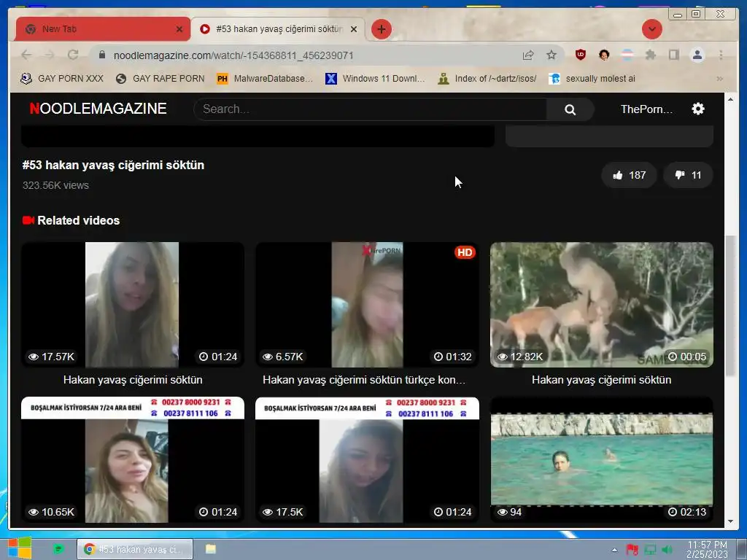Open related video with 17.57K views

[133, 305]
